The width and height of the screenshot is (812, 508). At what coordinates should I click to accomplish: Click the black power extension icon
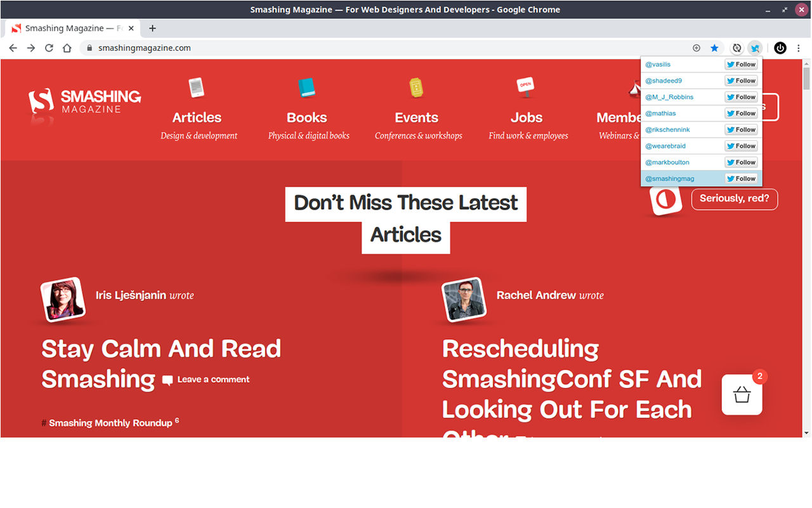(x=780, y=48)
